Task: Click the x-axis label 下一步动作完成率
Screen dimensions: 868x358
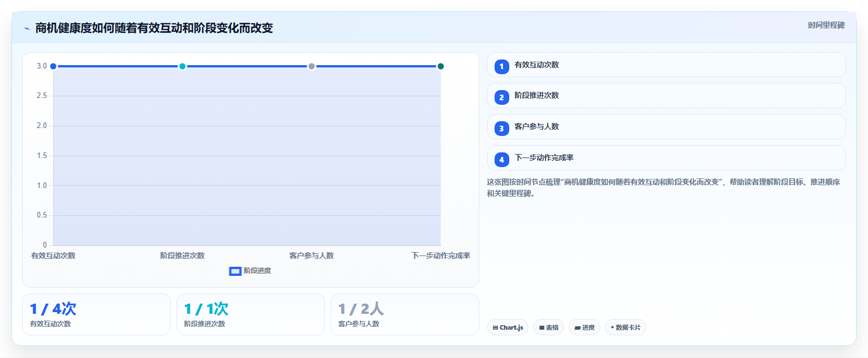Action: (x=441, y=255)
